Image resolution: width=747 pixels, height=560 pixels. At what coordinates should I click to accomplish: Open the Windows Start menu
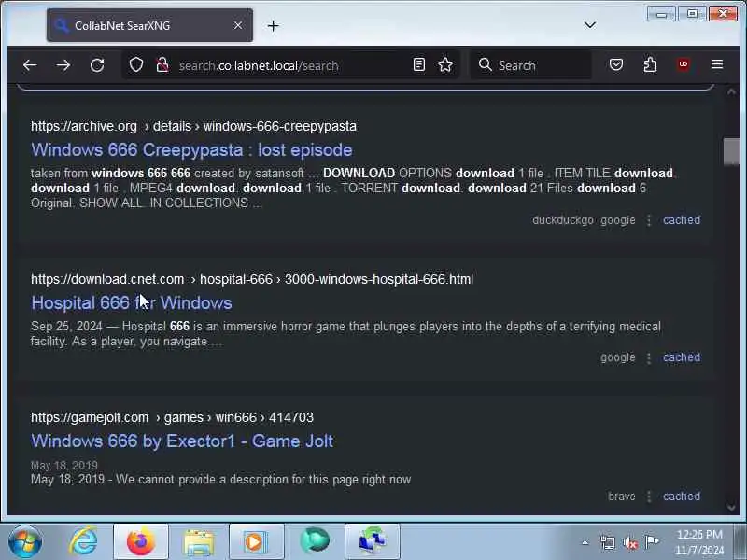[x=24, y=541]
